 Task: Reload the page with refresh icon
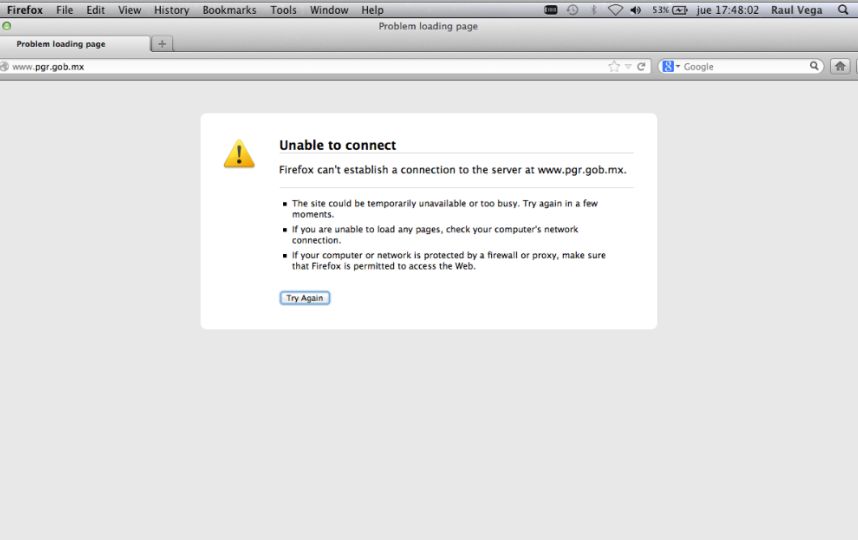tap(641, 66)
